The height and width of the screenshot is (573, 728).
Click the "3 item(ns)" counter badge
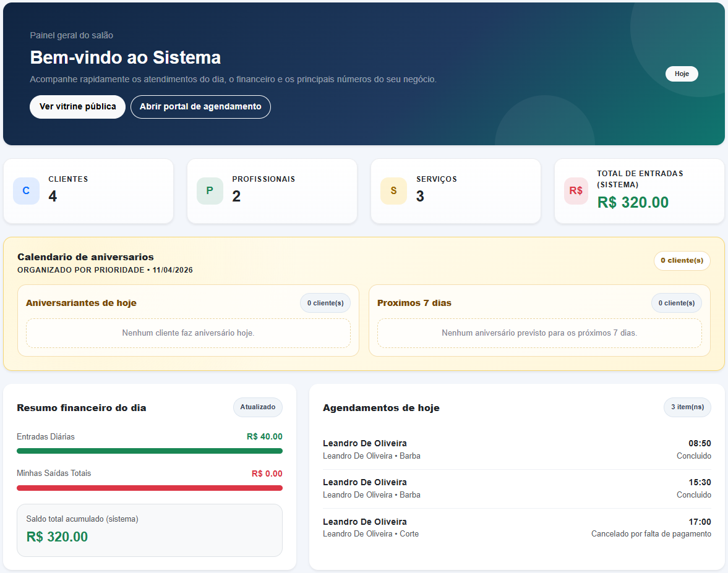tap(687, 407)
